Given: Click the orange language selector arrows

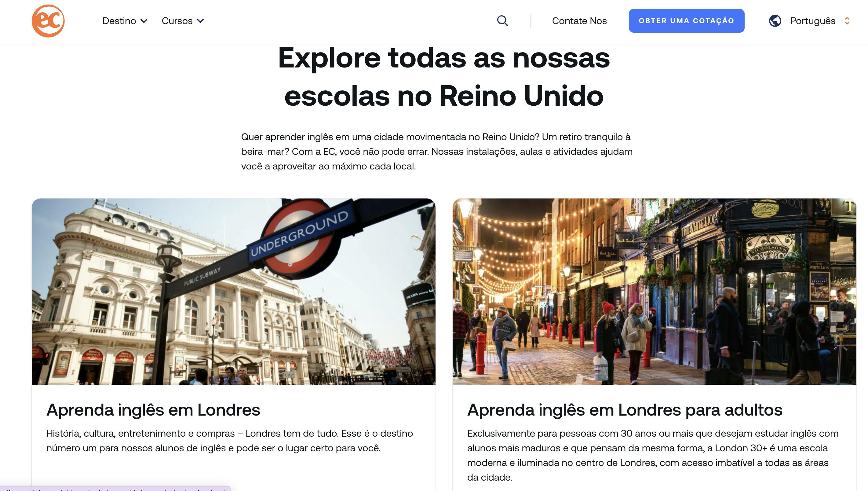Looking at the screenshot, I should point(847,21).
